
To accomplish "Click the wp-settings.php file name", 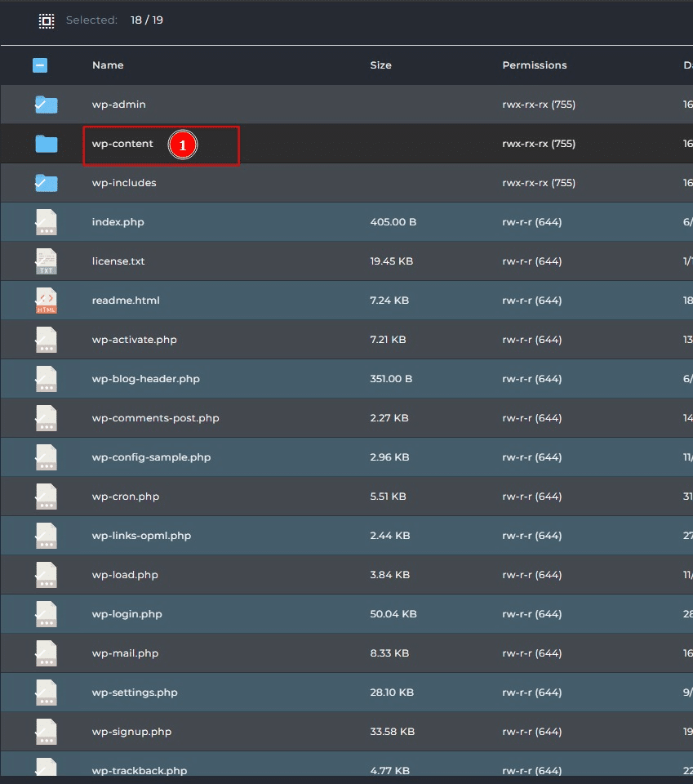I will tap(135, 693).
